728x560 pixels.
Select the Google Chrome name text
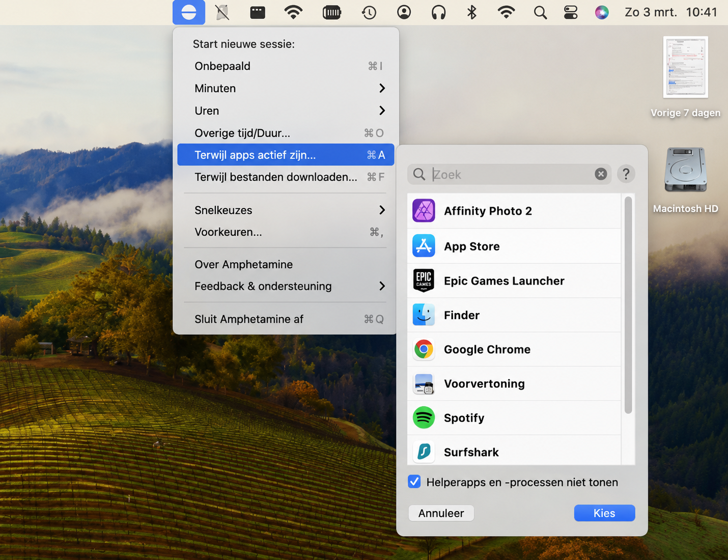487,349
